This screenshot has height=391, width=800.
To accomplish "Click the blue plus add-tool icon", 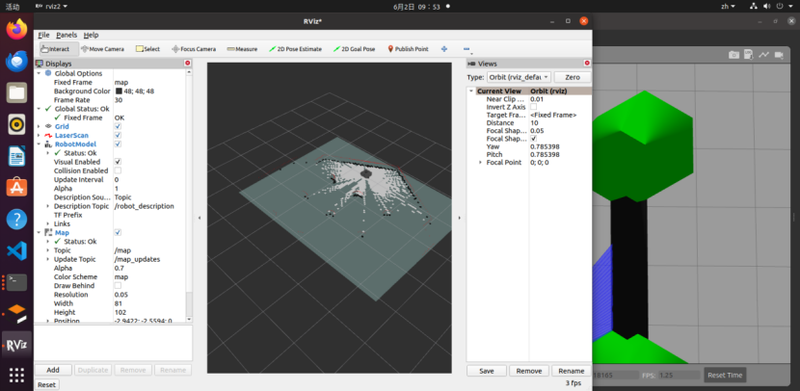I will click(x=444, y=49).
